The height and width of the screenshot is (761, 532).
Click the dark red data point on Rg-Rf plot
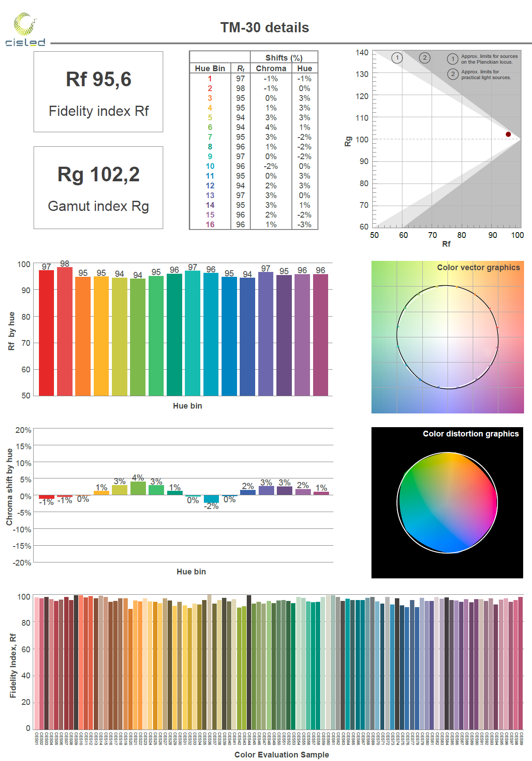(508, 134)
